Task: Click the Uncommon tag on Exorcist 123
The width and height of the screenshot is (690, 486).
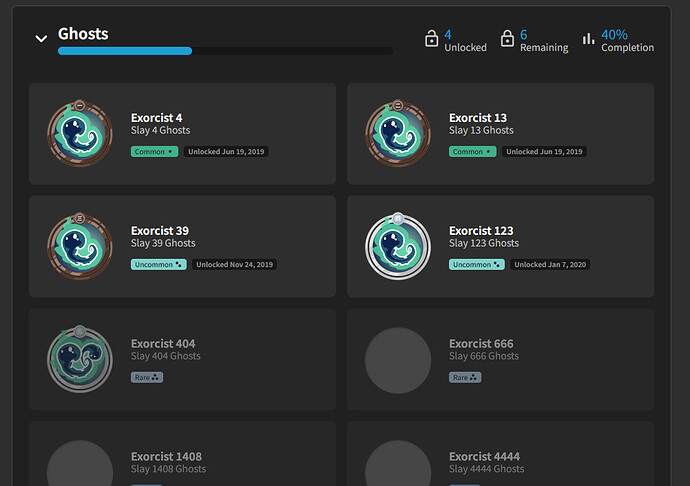Action: 477,265
